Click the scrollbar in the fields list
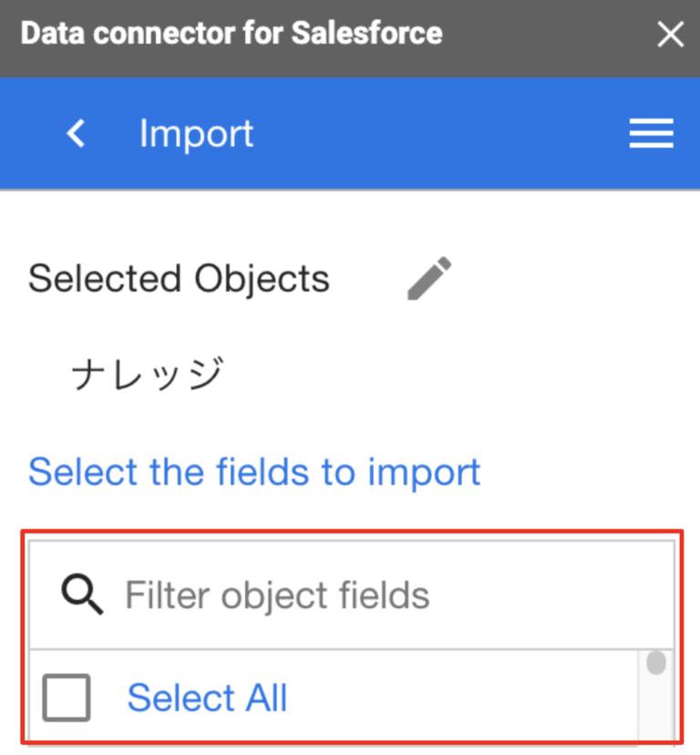 point(655,661)
